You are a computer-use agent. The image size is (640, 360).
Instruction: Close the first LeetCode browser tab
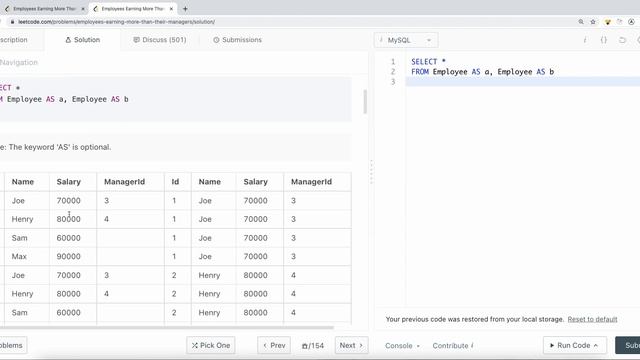pyautogui.click(x=83, y=9)
